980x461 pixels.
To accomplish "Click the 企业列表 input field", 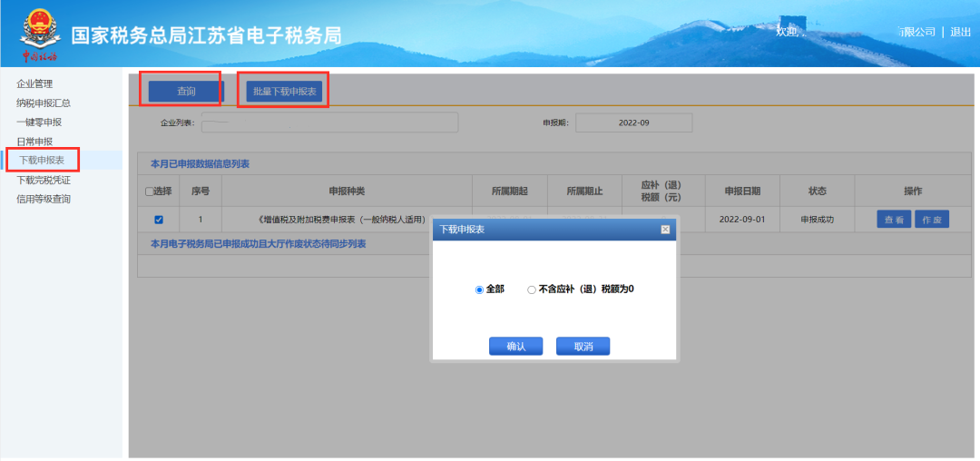I will pyautogui.click(x=329, y=123).
